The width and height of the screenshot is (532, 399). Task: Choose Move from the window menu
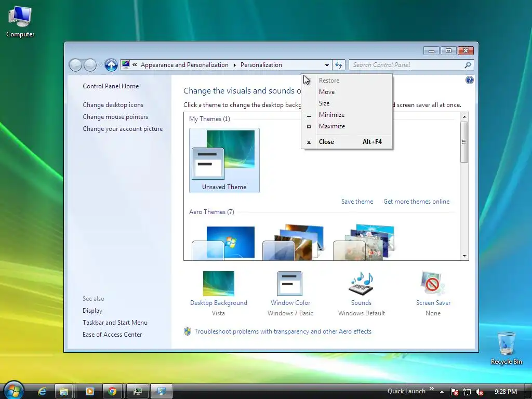347,92
